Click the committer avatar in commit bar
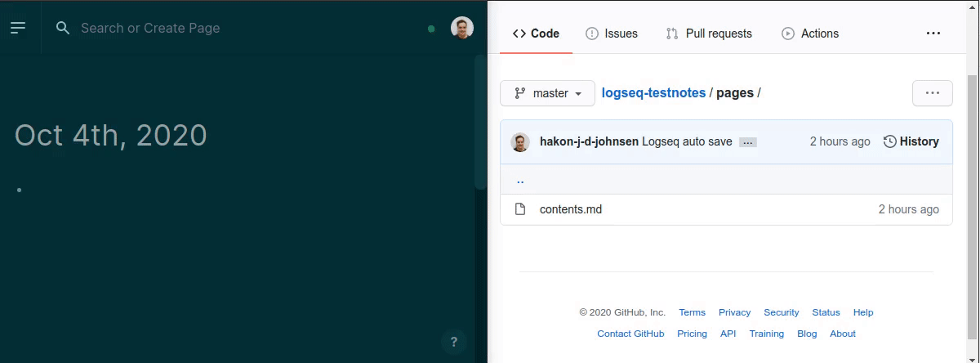The image size is (980, 363). click(x=520, y=142)
